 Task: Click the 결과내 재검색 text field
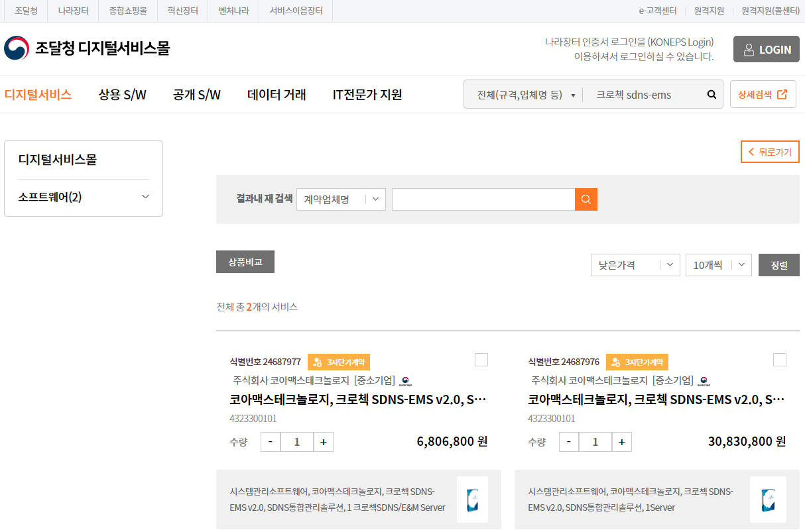(483, 199)
